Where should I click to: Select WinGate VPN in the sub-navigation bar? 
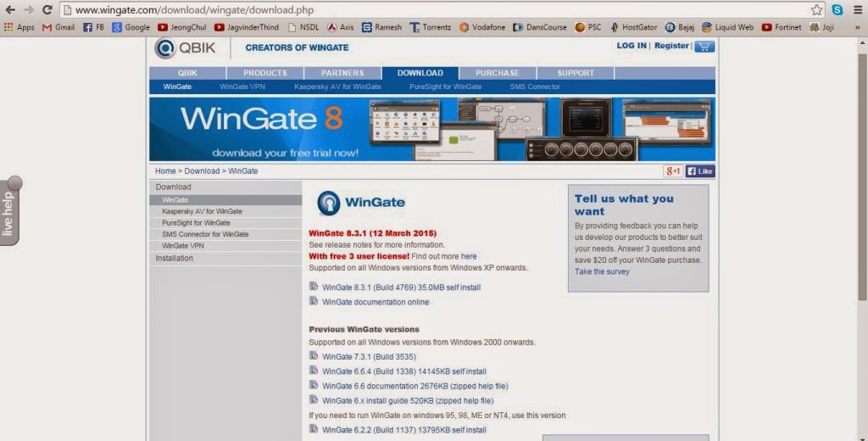point(242,87)
